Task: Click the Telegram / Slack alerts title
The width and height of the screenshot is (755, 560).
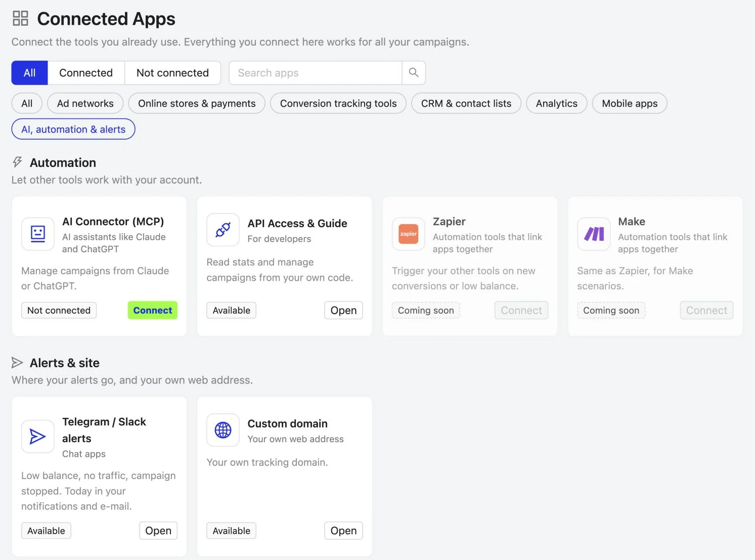Action: tap(104, 430)
